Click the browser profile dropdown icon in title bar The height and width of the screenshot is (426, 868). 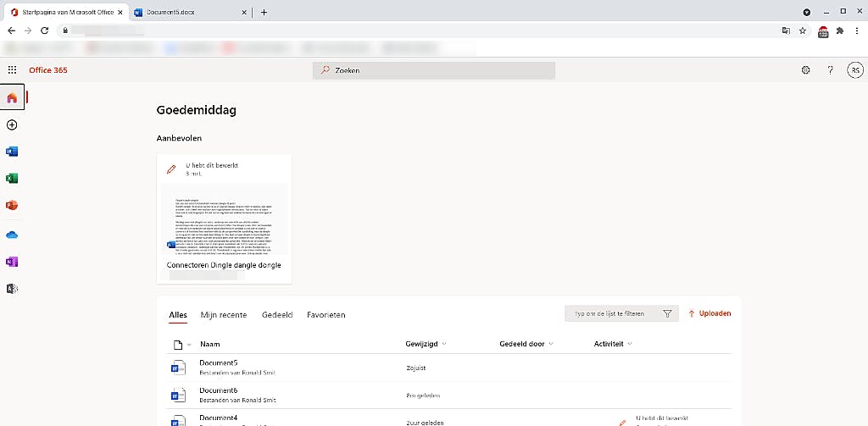pyautogui.click(x=807, y=12)
